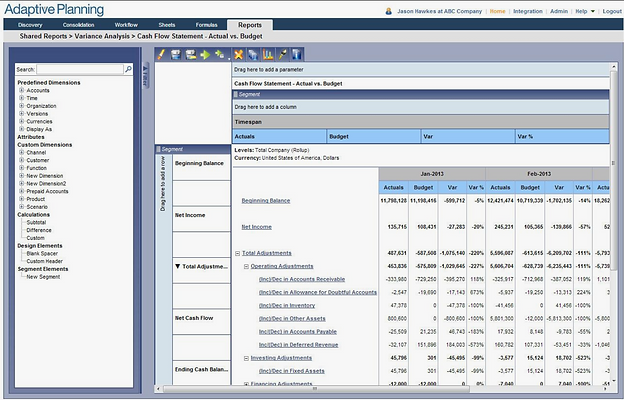
Task: Click the Save report disk icon
Action: [176, 55]
